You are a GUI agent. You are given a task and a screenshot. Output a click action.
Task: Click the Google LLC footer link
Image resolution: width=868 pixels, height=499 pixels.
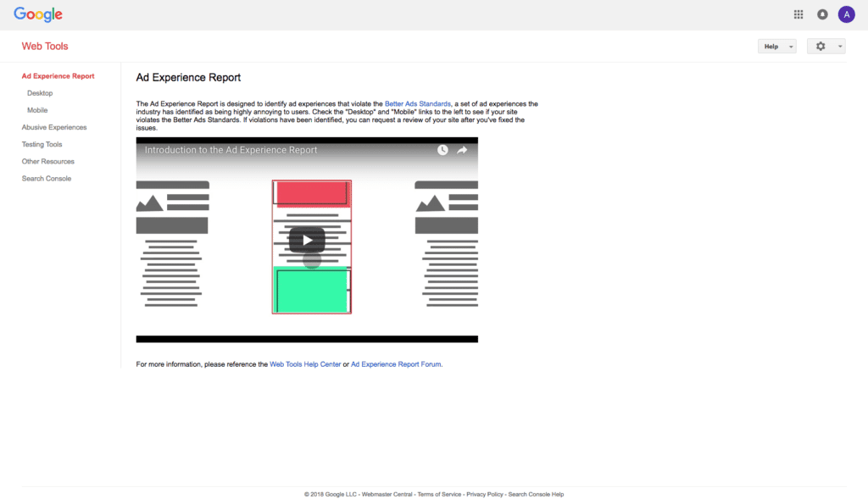[341, 495]
